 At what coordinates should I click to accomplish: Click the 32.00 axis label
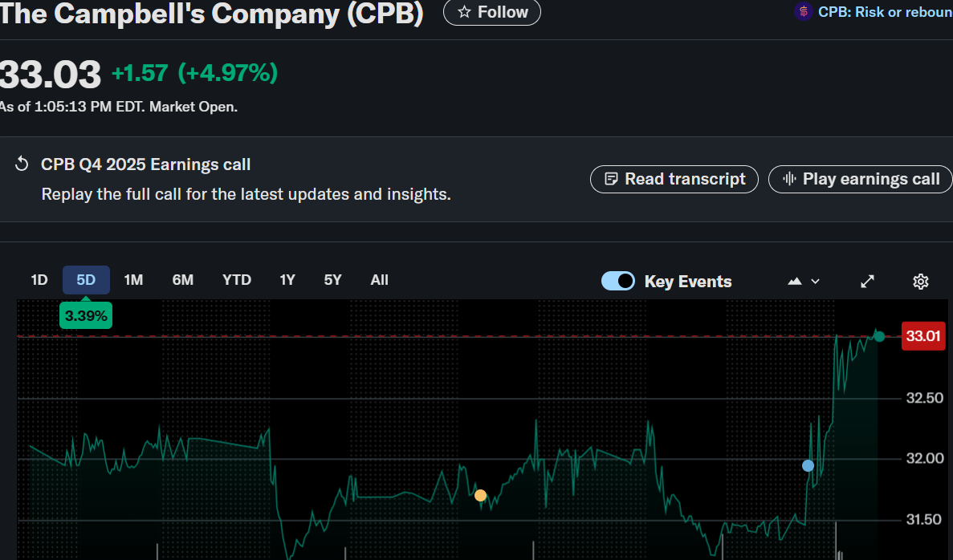click(924, 459)
